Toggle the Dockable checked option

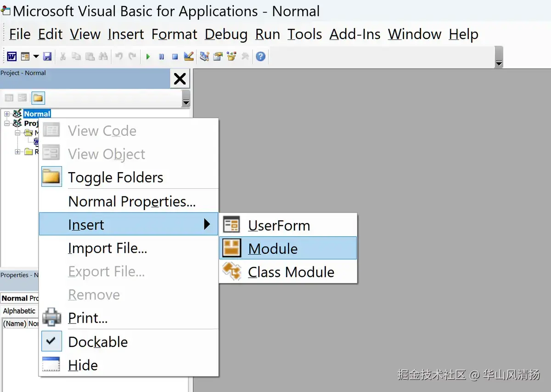pos(129,342)
